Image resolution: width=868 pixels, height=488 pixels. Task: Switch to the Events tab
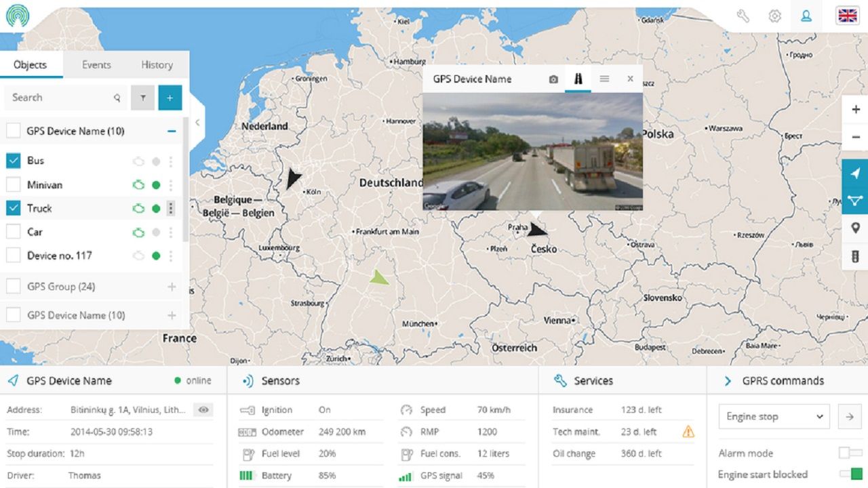(x=96, y=65)
